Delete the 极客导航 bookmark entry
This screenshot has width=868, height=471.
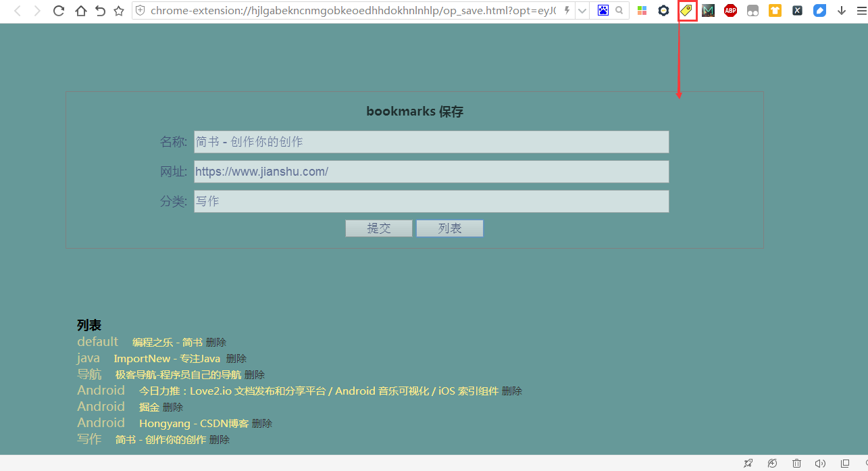click(255, 375)
